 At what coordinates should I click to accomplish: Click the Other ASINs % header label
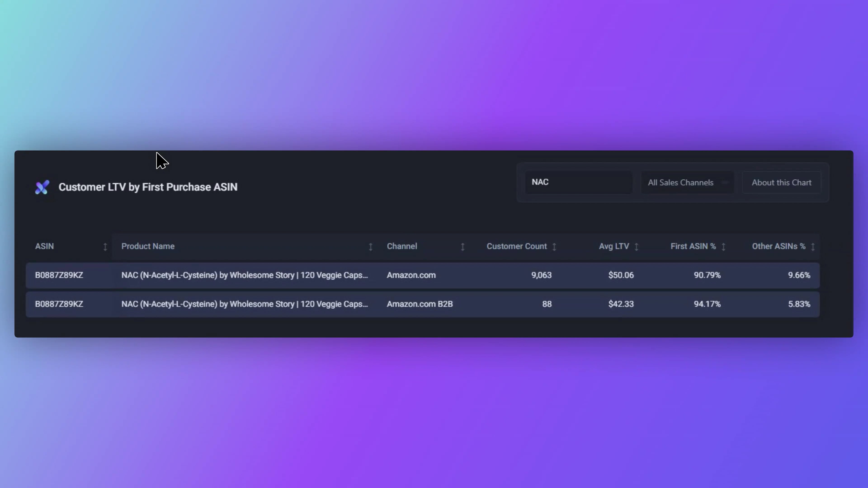coord(779,246)
